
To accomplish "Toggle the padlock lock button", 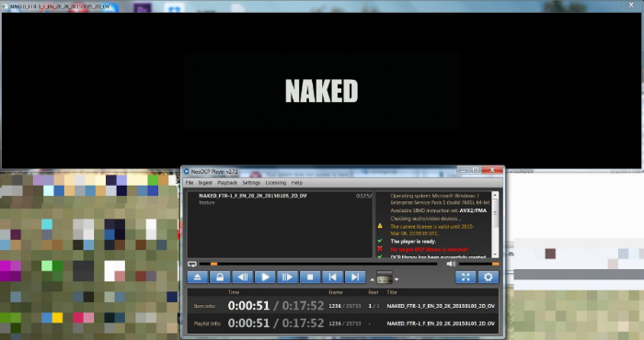I will 220,278.
